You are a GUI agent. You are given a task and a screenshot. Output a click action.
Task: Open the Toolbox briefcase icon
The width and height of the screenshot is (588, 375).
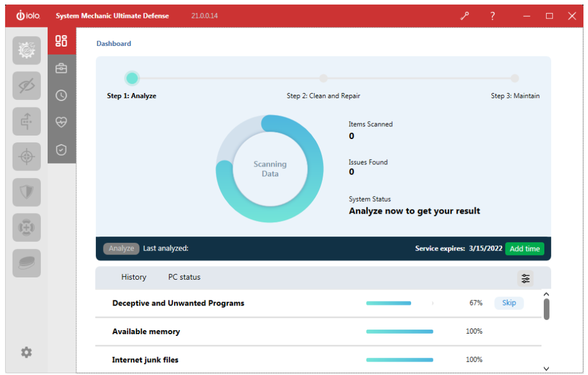[x=61, y=68]
